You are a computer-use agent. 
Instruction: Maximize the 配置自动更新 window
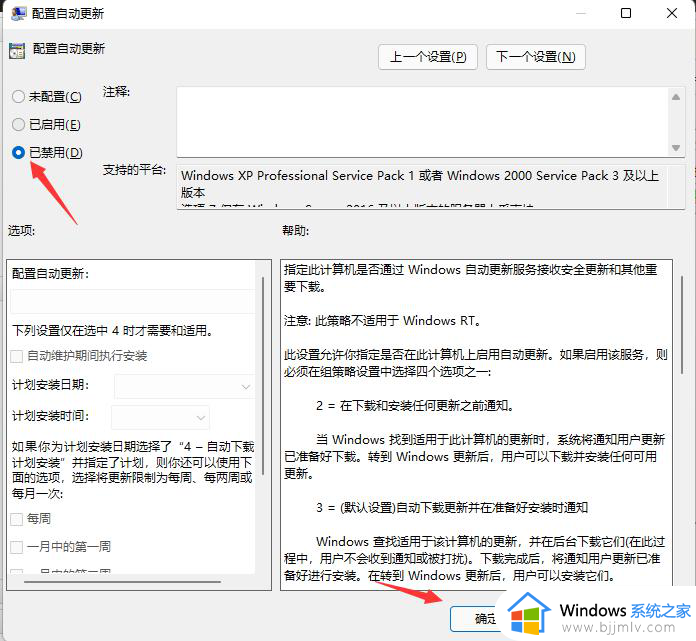[626, 13]
